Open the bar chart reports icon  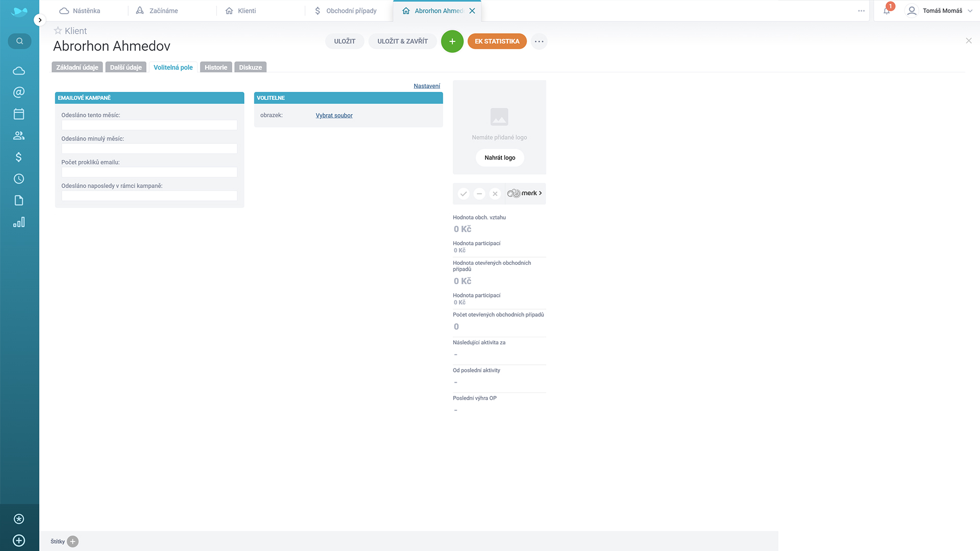click(x=19, y=222)
